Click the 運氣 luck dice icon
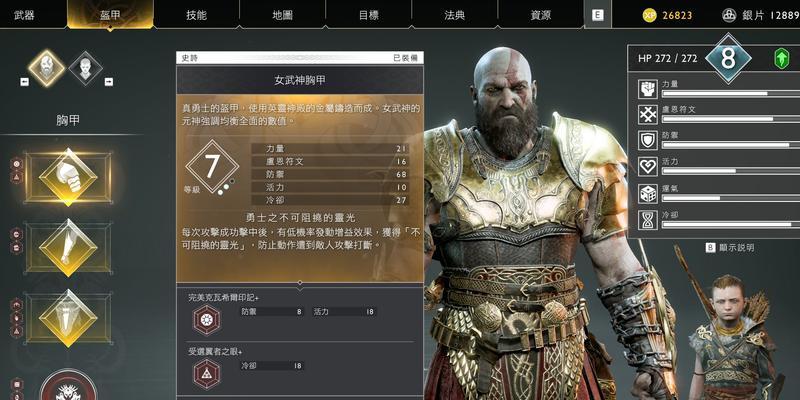The width and height of the screenshot is (800, 400). coord(648,194)
